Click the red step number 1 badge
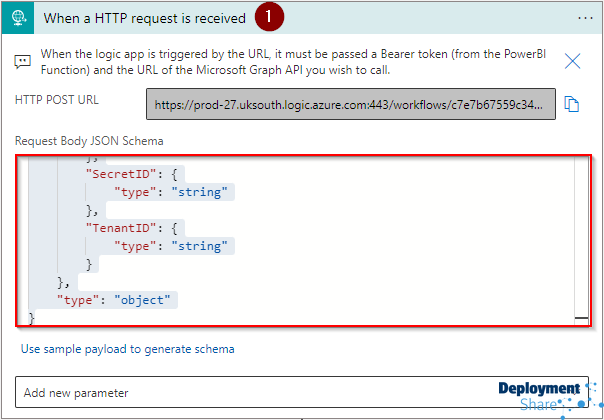 click(270, 17)
